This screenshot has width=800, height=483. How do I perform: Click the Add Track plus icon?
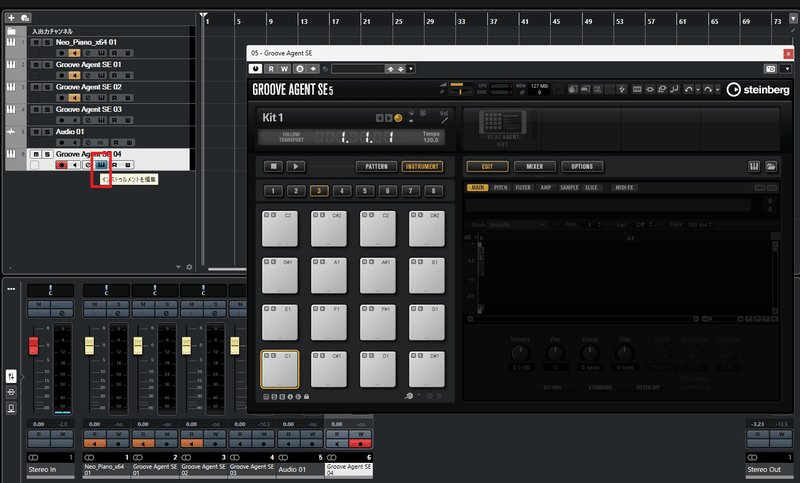11,18
